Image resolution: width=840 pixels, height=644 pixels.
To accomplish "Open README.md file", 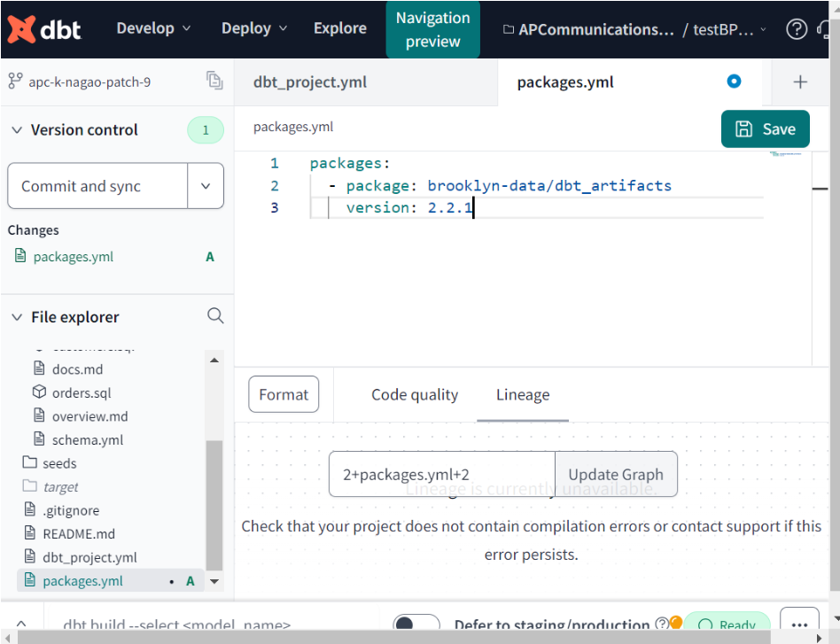I will pyautogui.click(x=79, y=534).
